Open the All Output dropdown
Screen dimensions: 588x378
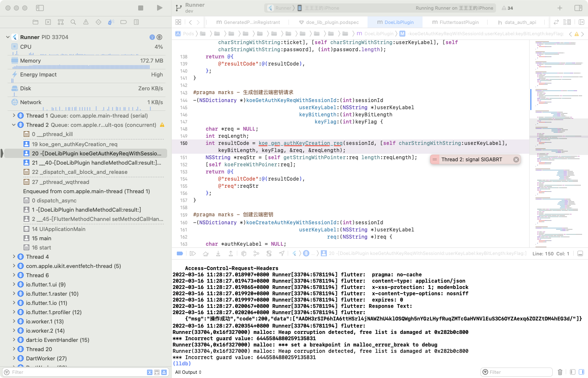coord(187,372)
